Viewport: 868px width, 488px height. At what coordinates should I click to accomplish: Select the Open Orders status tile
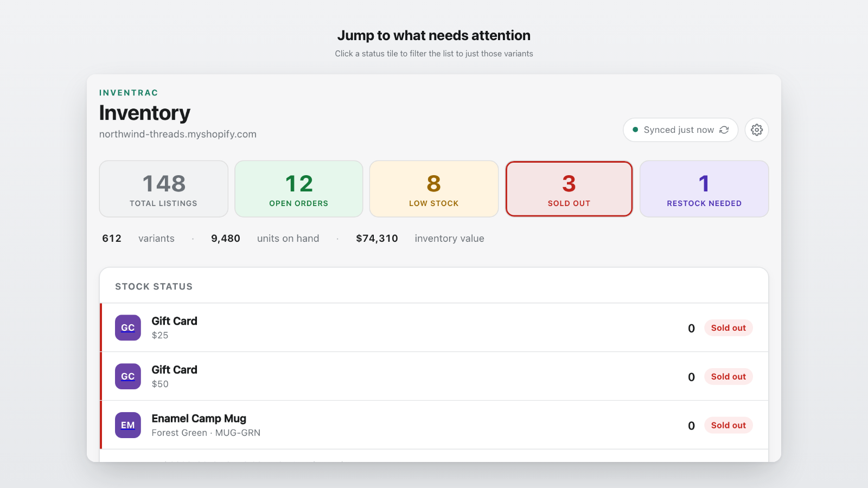pyautogui.click(x=299, y=189)
